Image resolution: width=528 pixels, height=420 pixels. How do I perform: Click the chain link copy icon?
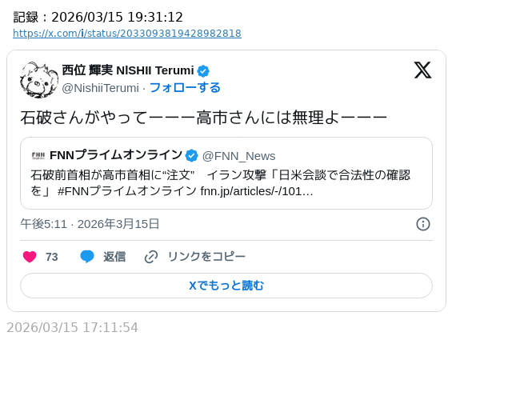[151, 257]
